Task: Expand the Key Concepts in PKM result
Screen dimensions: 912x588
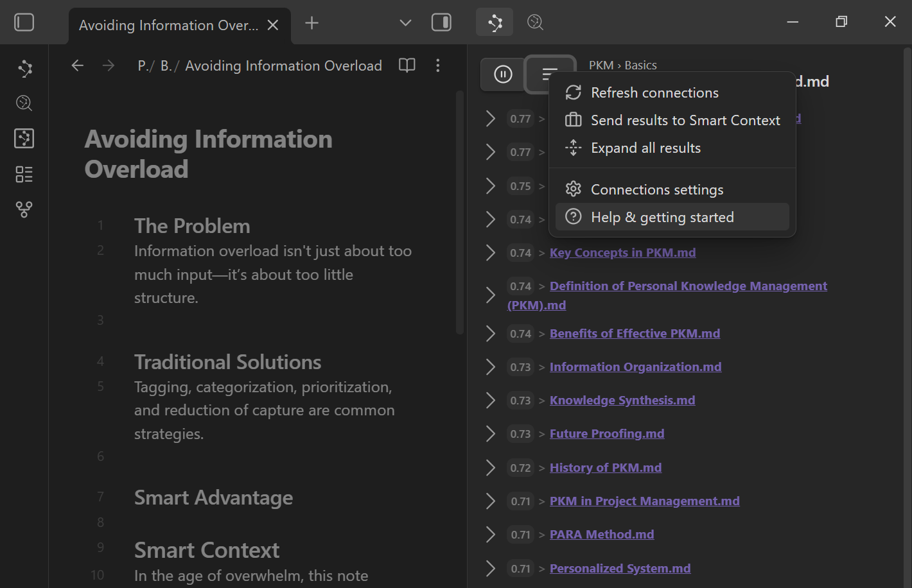Action: (491, 253)
